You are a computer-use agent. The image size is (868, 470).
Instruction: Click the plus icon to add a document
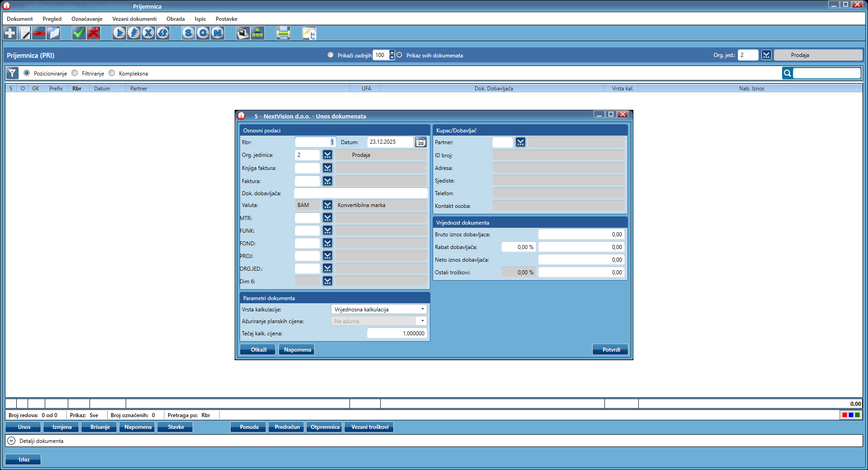pyautogui.click(x=10, y=33)
